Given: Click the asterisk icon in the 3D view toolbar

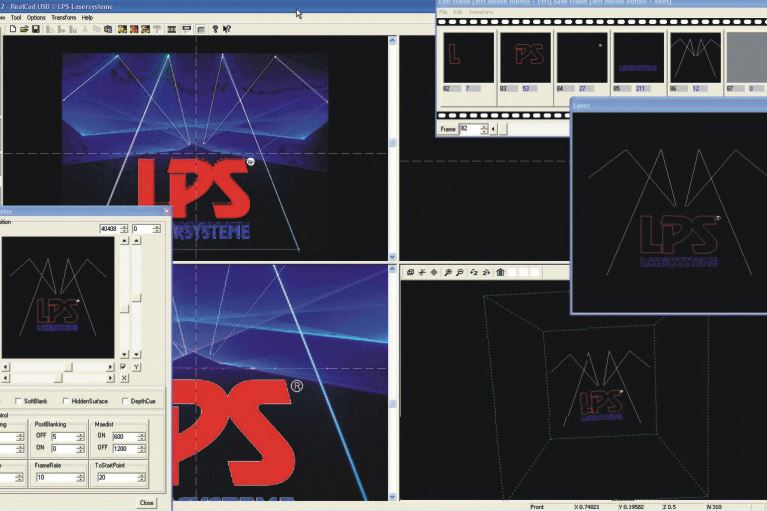Looking at the screenshot, I should pyautogui.click(x=422, y=272).
